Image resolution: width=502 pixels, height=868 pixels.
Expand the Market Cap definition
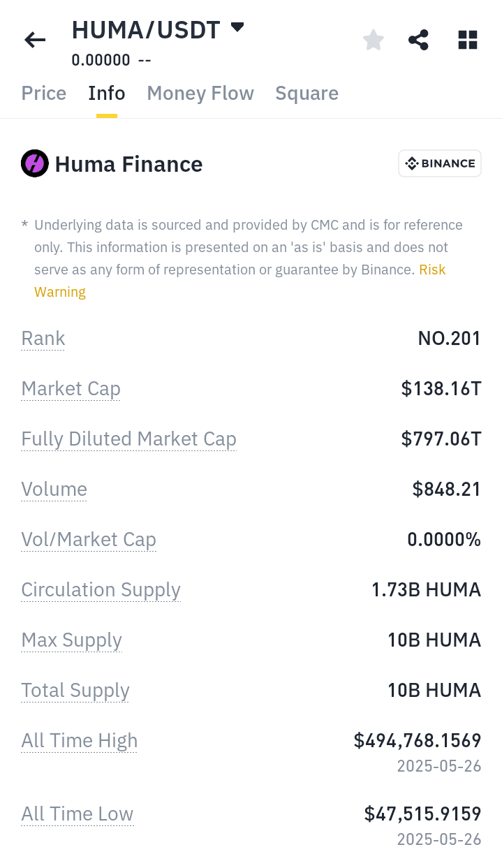pyautogui.click(x=71, y=388)
